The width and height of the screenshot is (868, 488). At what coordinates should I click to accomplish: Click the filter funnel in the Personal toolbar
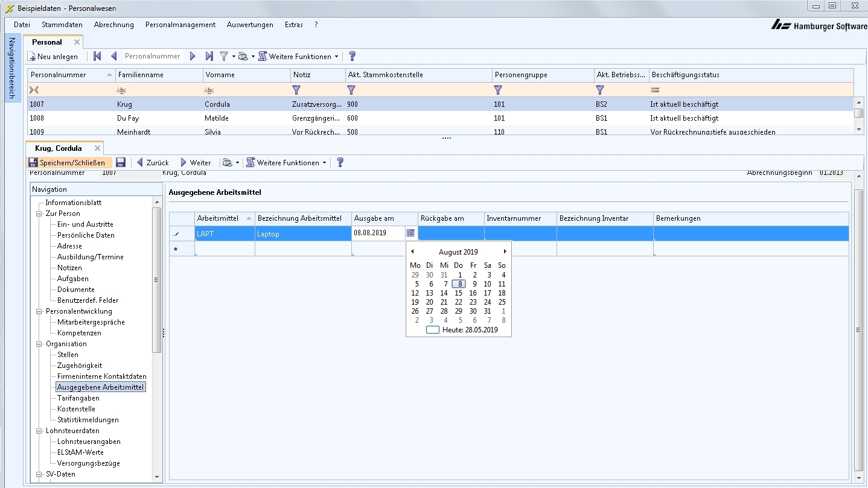click(223, 56)
